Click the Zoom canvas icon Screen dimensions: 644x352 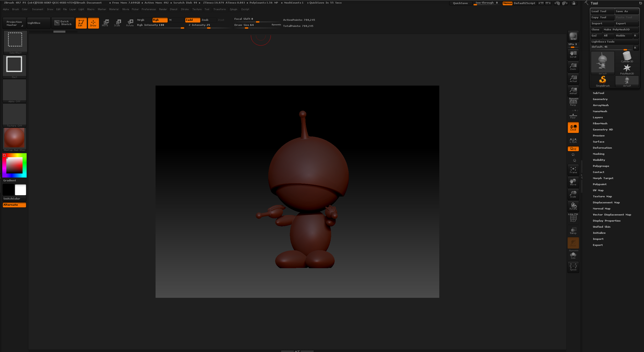click(x=573, y=67)
